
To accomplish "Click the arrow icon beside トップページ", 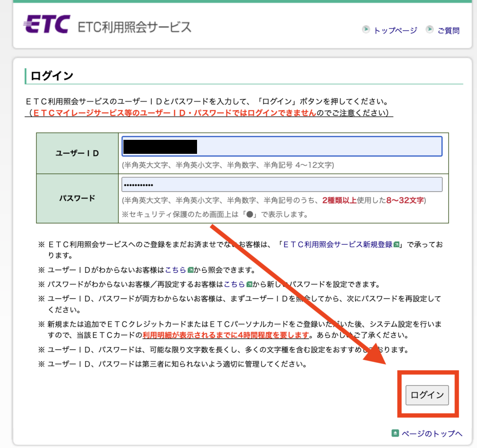I will [x=366, y=29].
